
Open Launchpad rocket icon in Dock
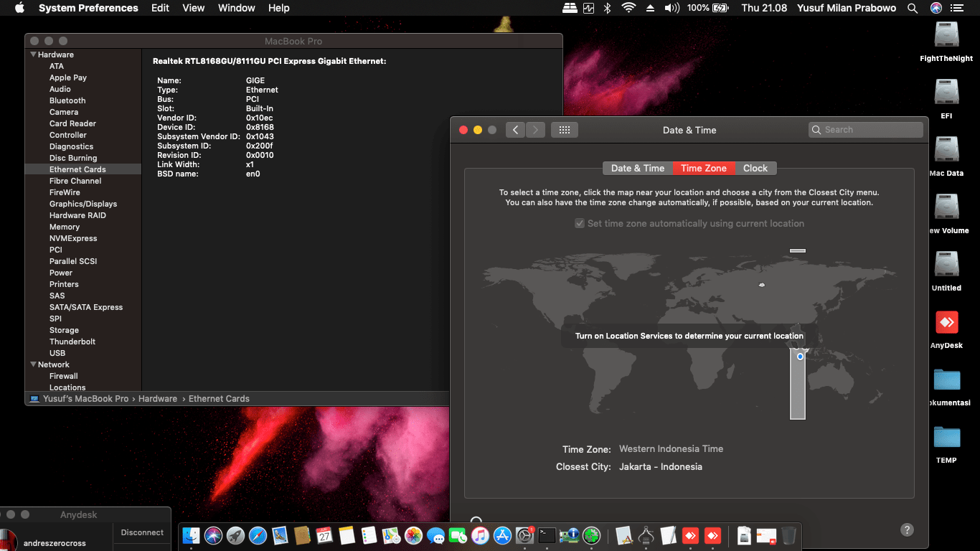(x=235, y=535)
